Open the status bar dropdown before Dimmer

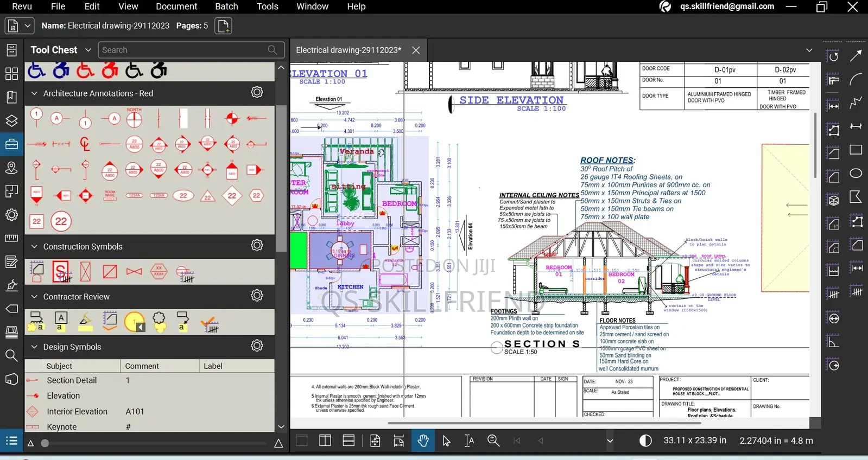610,440
